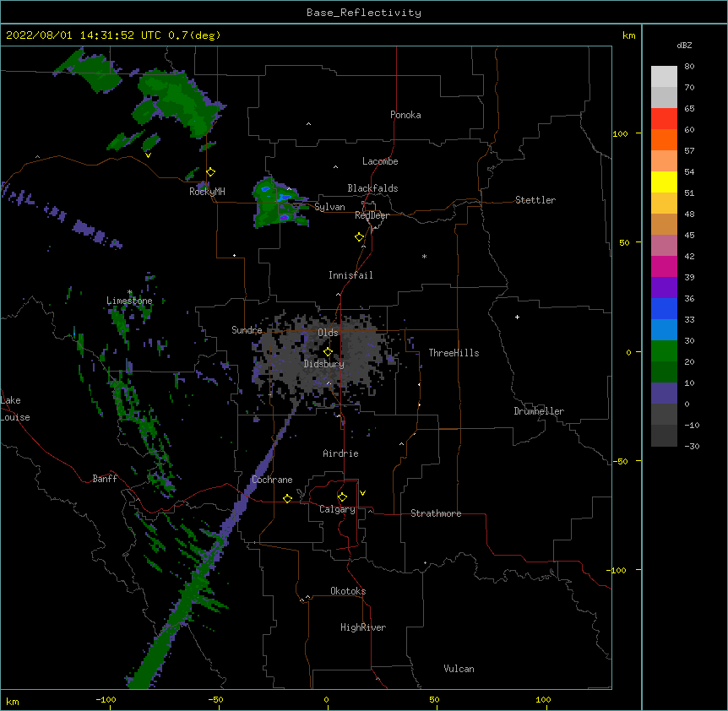Click the yellow diamond marker between Olds and Didsbury

(x=329, y=352)
